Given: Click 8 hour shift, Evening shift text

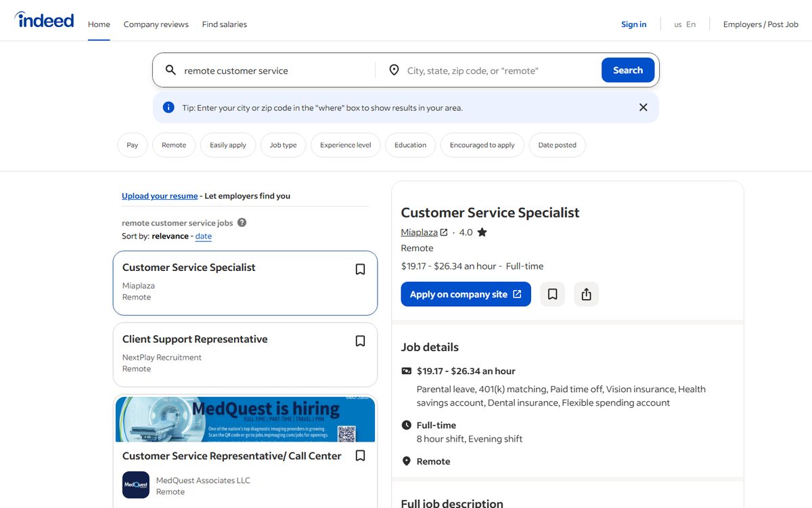Looking at the screenshot, I should [x=470, y=439].
